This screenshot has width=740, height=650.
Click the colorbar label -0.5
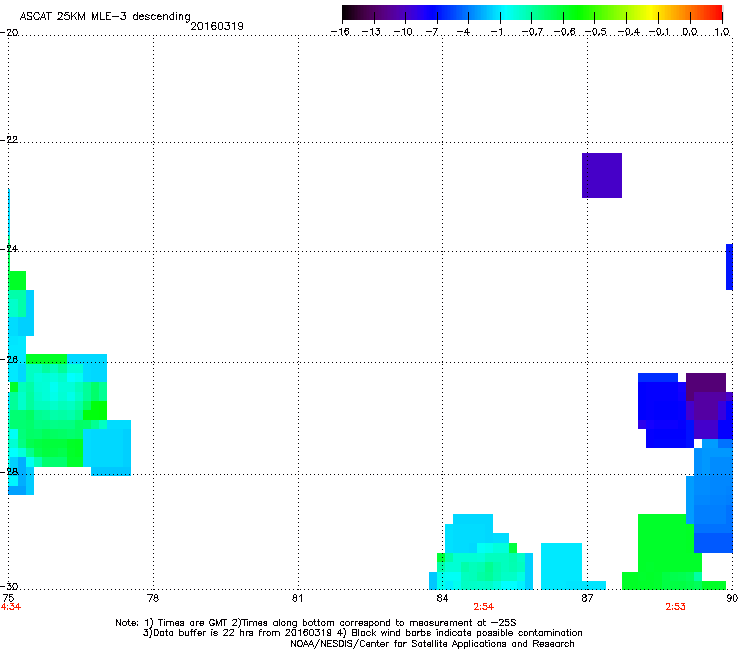click(596, 32)
